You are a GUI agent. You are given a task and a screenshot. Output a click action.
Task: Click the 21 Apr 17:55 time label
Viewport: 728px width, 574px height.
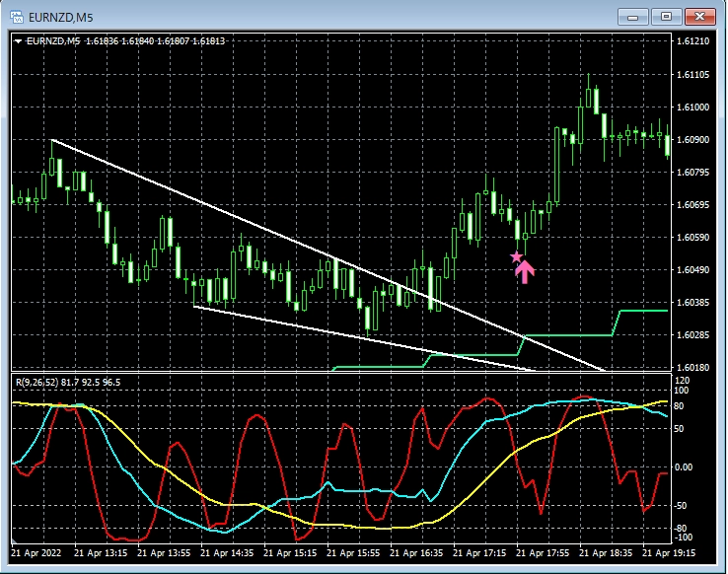tap(545, 555)
